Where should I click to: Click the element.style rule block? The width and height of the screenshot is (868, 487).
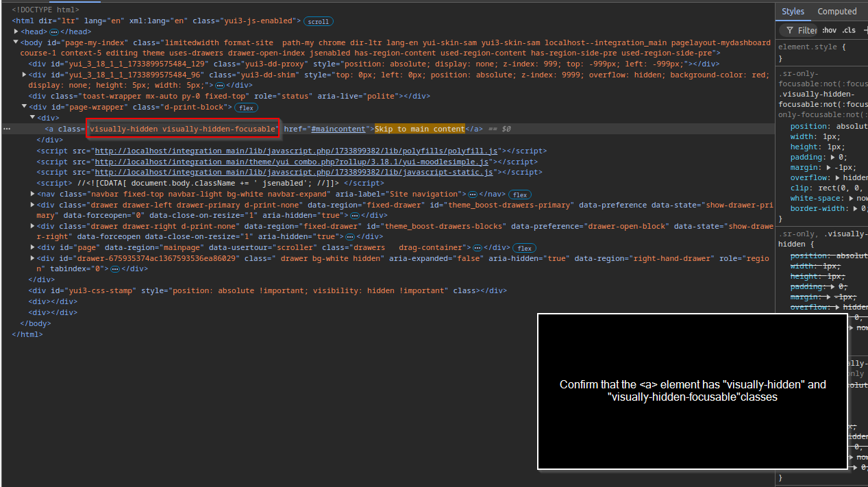coord(821,52)
